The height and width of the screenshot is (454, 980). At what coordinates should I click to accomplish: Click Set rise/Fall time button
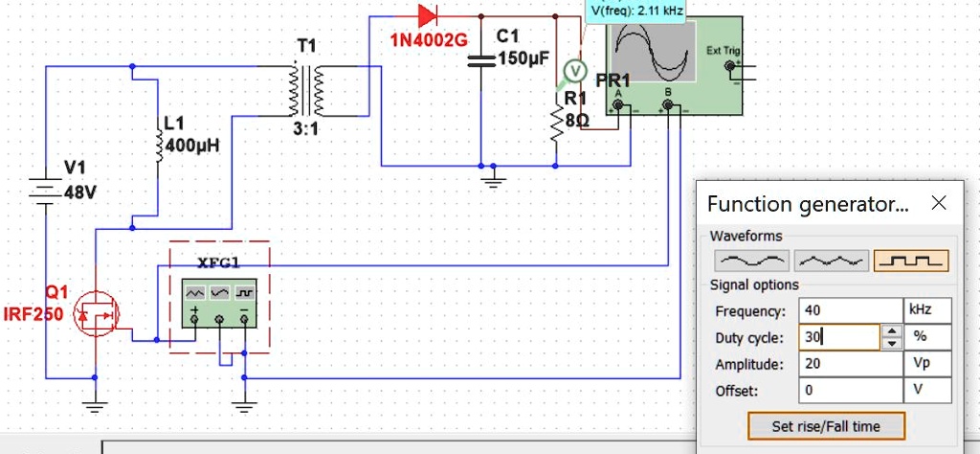[826, 426]
